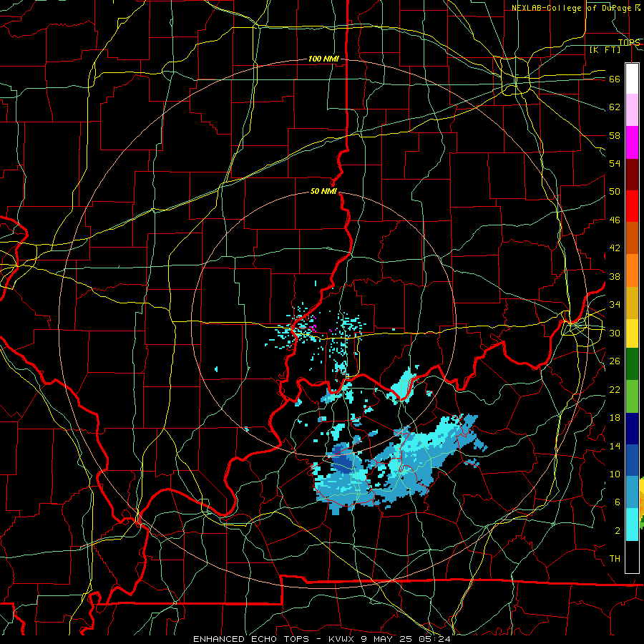This screenshot has width=644, height=644.
Task: Click the legend value "42"
Action: click(615, 248)
